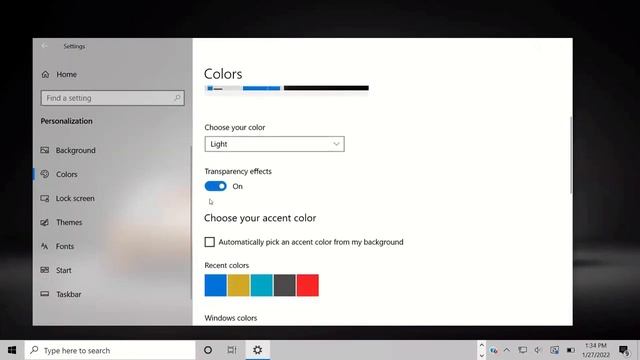
Task: Show hidden system tray icons
Action: 507,350
